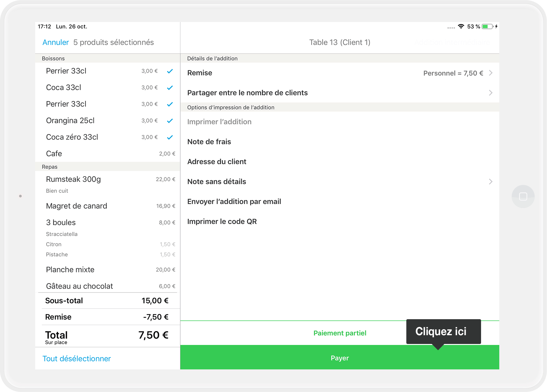This screenshot has height=392, width=547.
Task: Tap Tout désélectionner link
Action: [x=77, y=359]
